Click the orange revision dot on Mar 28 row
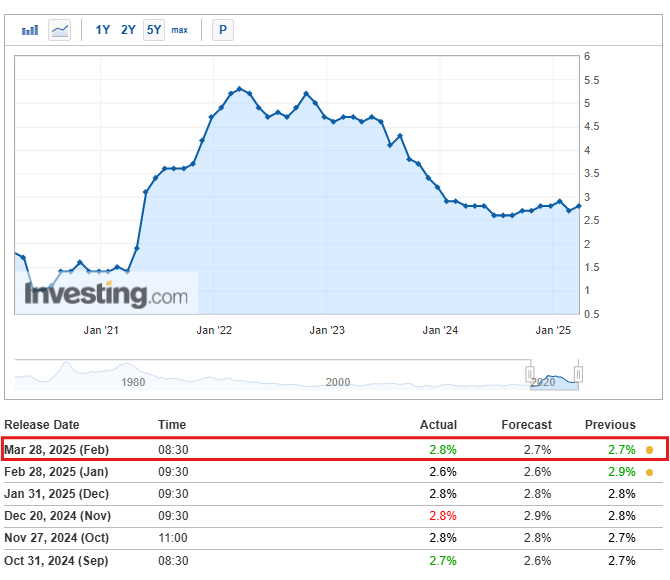 pos(649,450)
